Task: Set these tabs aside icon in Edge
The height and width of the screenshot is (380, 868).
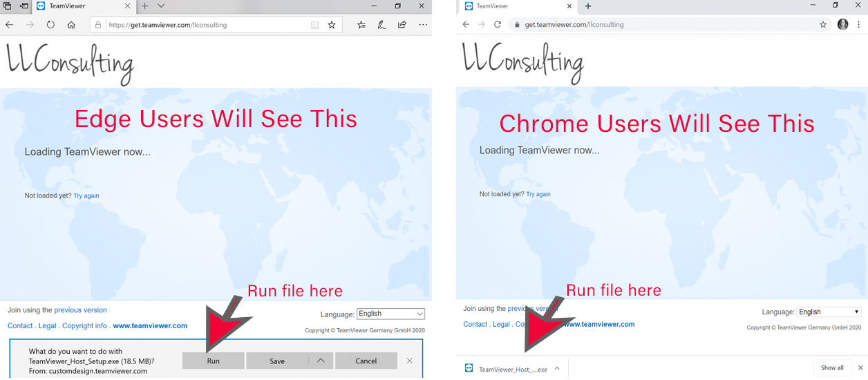Action: click(24, 6)
